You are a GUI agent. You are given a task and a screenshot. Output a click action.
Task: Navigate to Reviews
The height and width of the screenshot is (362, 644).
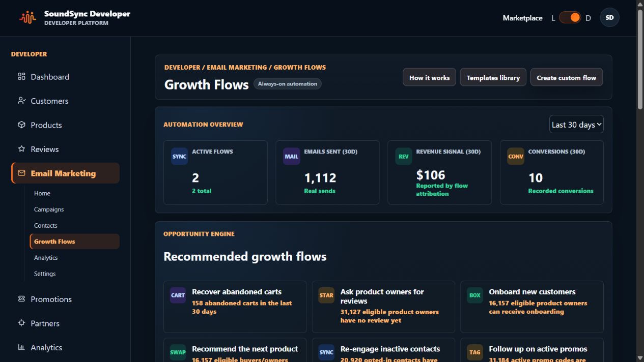(x=65, y=149)
